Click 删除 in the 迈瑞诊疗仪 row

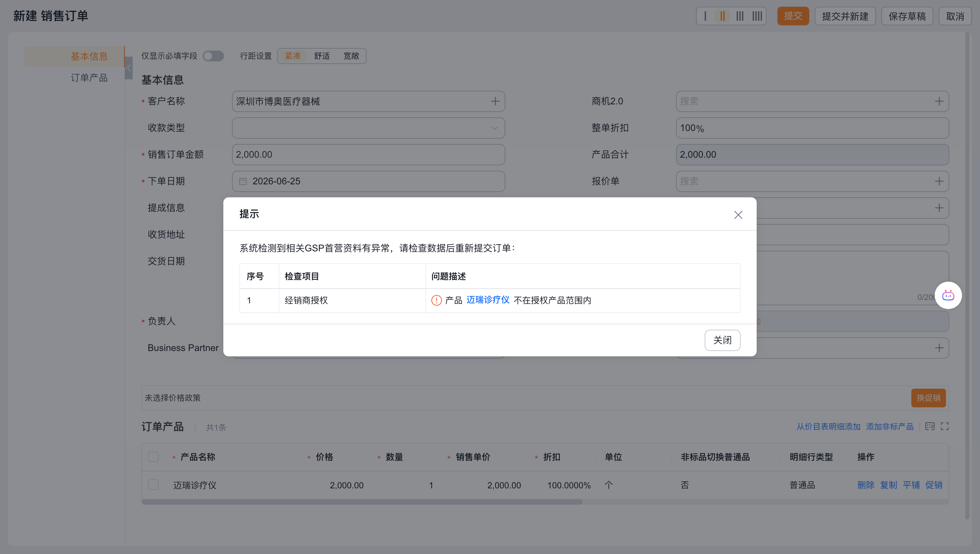865,485
